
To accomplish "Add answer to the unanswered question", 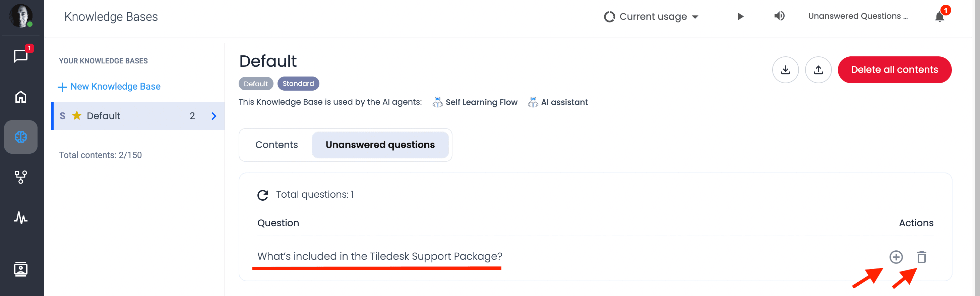I will tap(896, 257).
